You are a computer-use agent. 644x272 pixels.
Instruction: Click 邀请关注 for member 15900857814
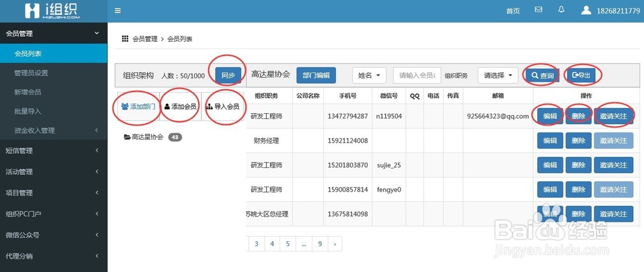[614, 190]
